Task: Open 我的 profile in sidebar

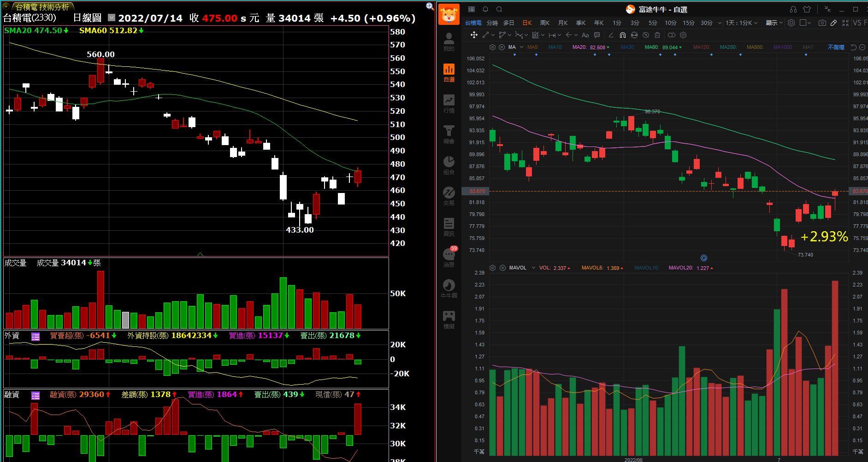Action: pos(449,42)
